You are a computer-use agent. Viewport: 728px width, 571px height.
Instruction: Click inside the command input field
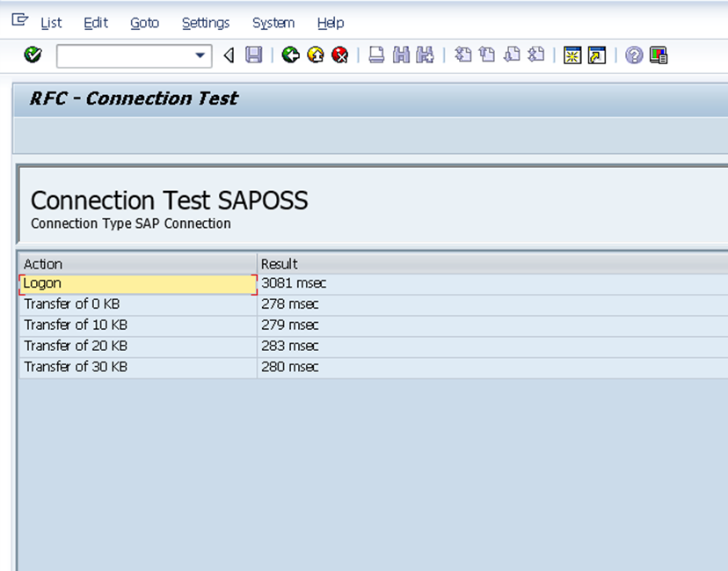123,55
